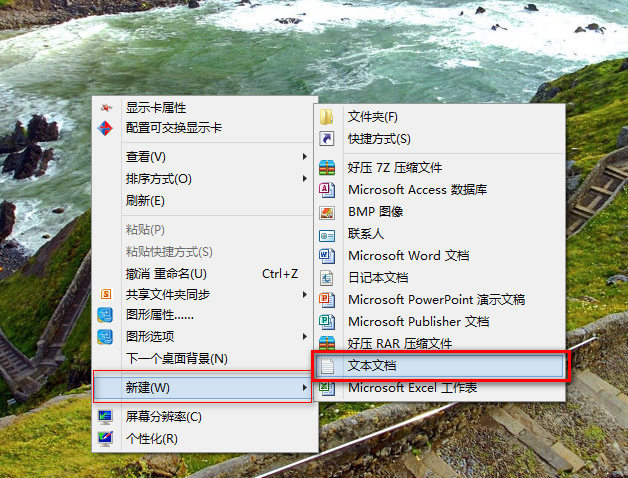The width and height of the screenshot is (628, 478).
Task: Click the Microsoft Word document icon
Action: coord(327,256)
